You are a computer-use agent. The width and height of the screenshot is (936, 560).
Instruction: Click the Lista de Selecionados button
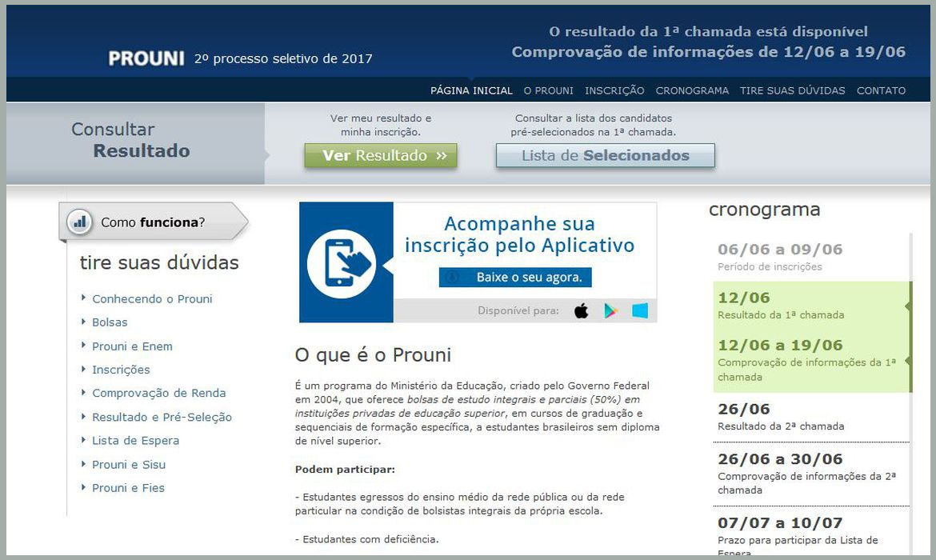606,156
